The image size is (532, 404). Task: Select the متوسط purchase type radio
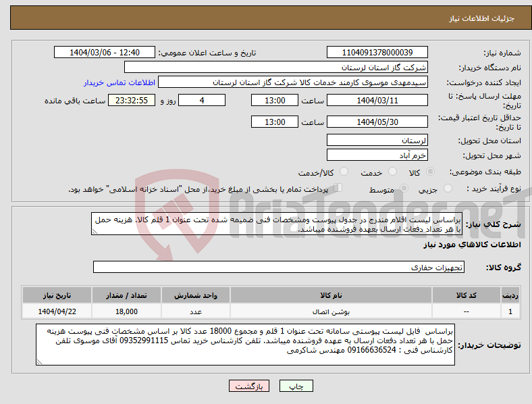(x=404, y=188)
